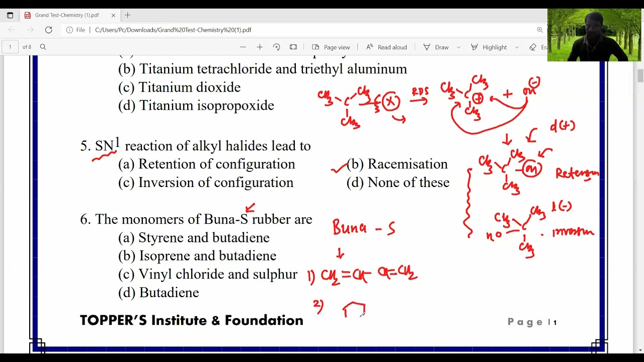Click question 6 text about Buna-S rubber

click(x=196, y=219)
